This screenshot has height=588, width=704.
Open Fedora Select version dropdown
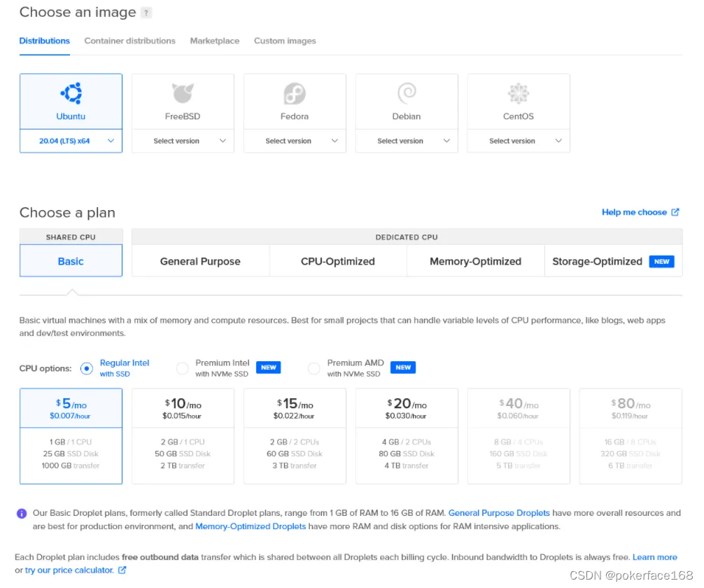click(x=295, y=141)
